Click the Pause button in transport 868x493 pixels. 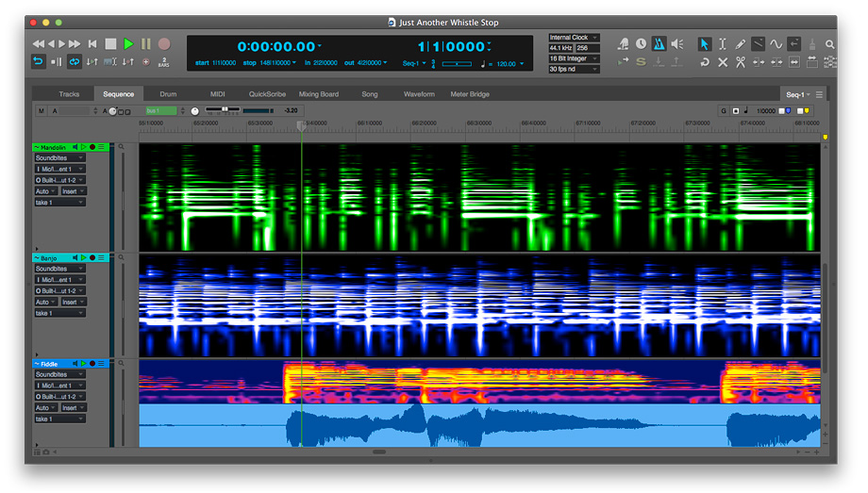tap(145, 43)
